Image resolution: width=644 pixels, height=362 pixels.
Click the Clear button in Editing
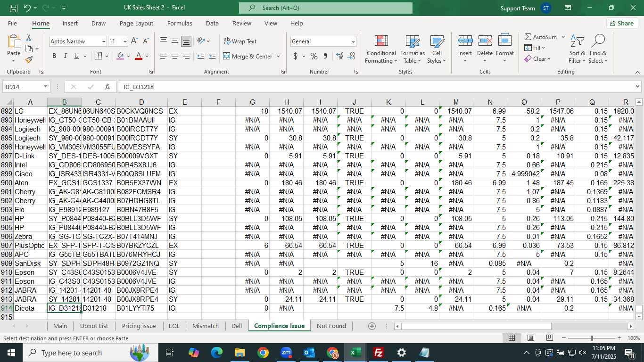pos(537,59)
